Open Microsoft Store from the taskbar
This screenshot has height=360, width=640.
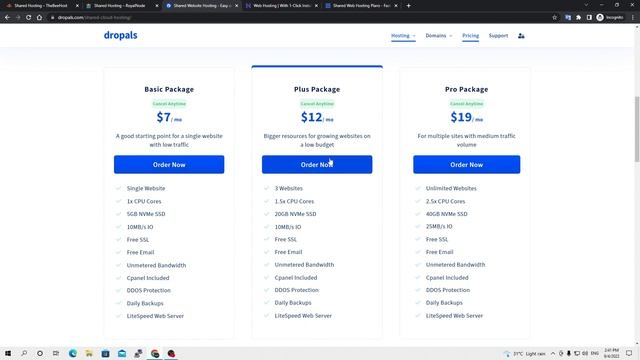pyautogui.click(x=105, y=353)
